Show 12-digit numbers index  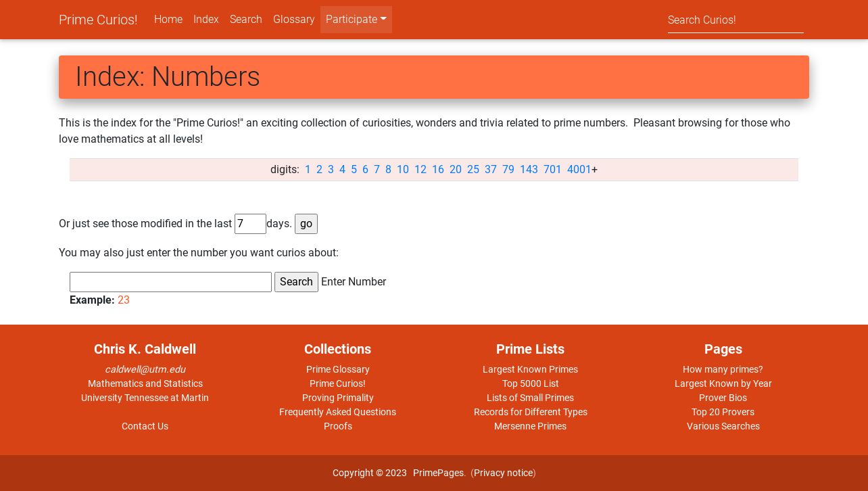click(x=420, y=170)
